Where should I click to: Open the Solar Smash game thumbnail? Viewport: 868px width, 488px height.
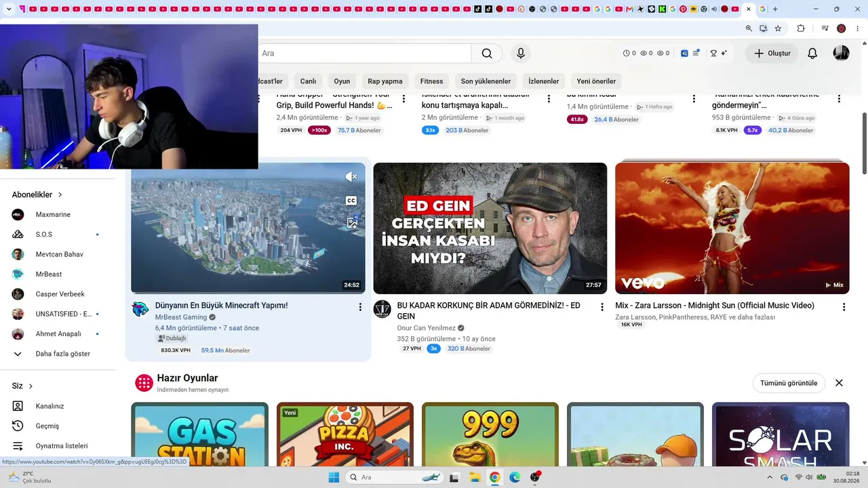tap(781, 434)
